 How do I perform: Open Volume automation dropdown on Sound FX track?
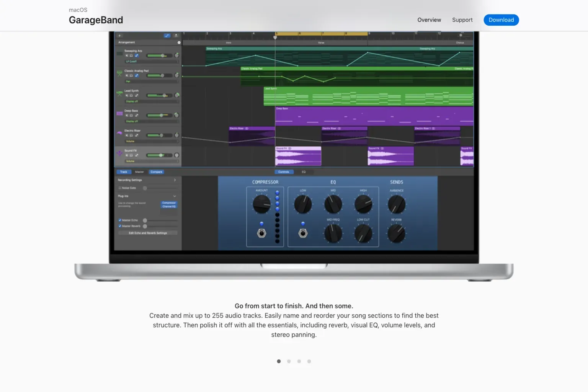coord(152,161)
